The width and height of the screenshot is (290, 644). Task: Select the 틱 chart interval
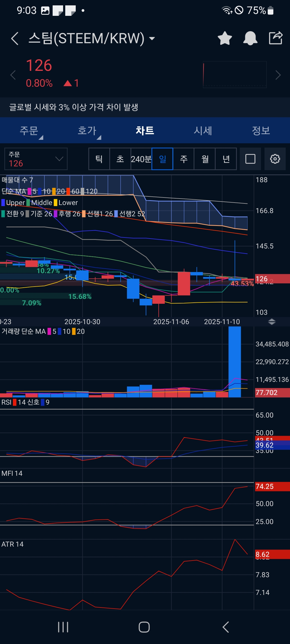[x=99, y=159]
